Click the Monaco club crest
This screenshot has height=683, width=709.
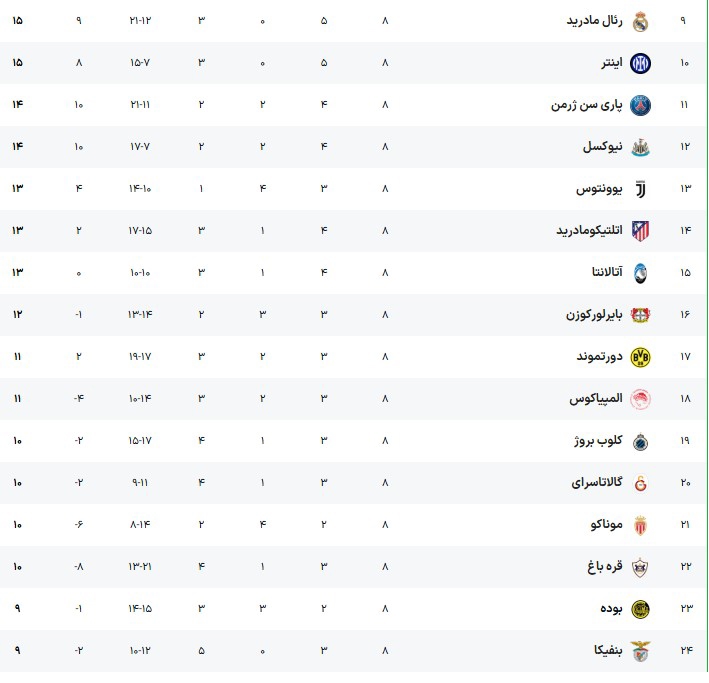point(641,525)
